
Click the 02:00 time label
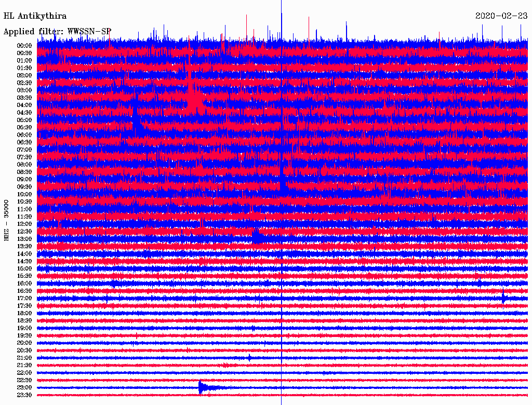pos(24,76)
